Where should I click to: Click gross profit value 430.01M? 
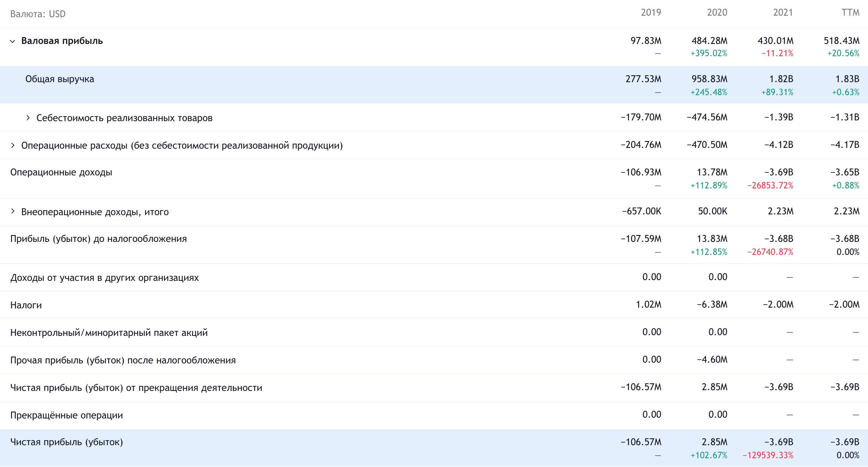775,41
